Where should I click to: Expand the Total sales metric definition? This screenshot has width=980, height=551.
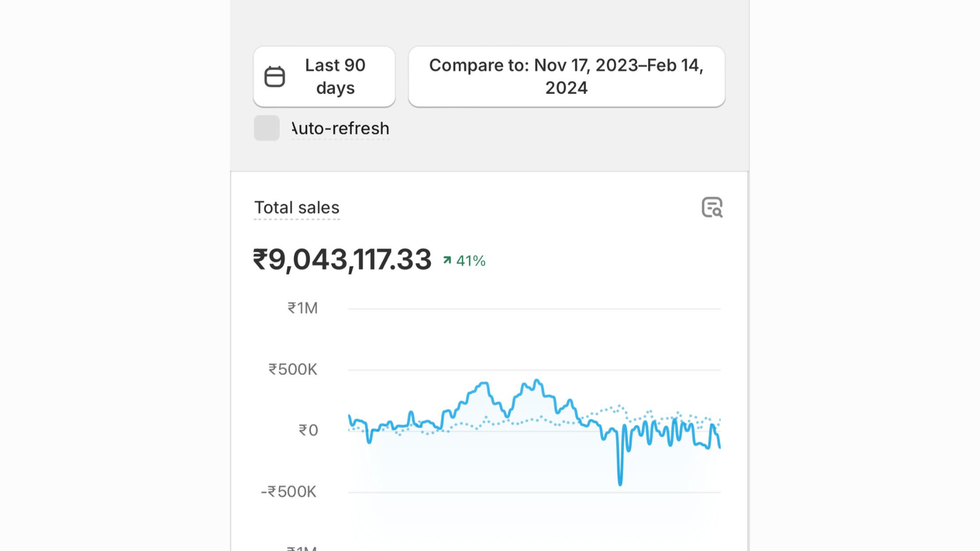(x=297, y=208)
